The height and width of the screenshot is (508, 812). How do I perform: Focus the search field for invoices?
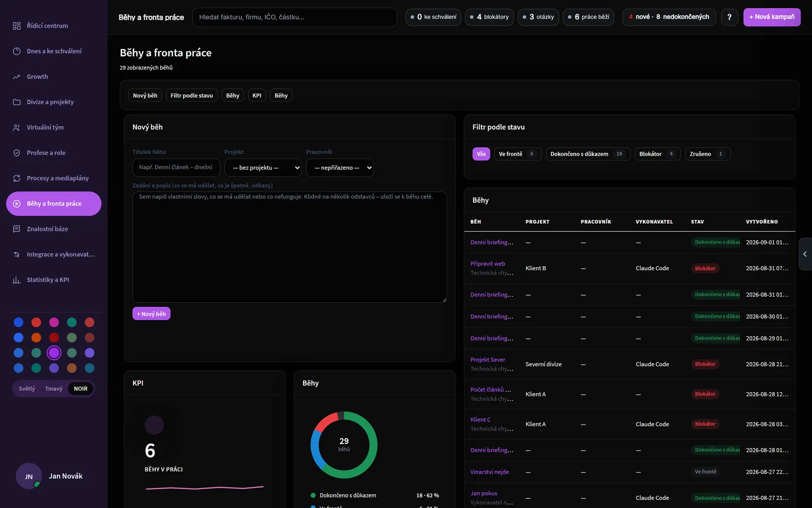point(295,17)
